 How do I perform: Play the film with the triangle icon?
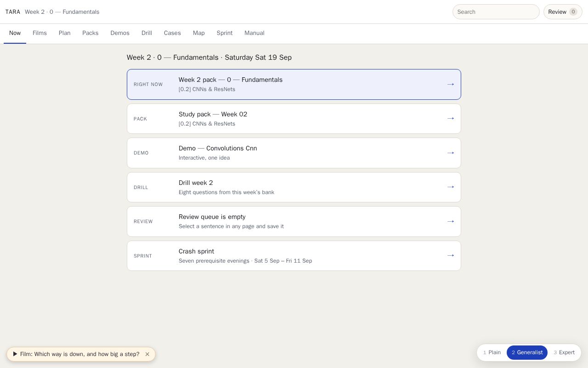tap(15, 354)
